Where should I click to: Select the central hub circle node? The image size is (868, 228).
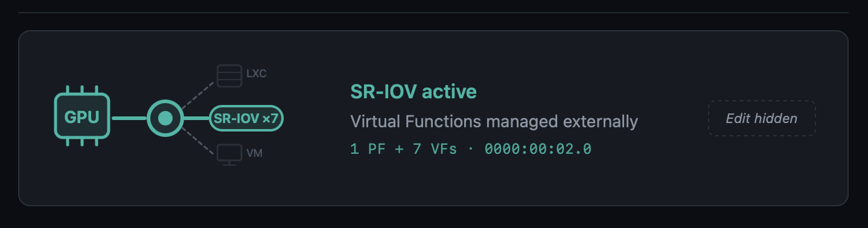coord(165,118)
